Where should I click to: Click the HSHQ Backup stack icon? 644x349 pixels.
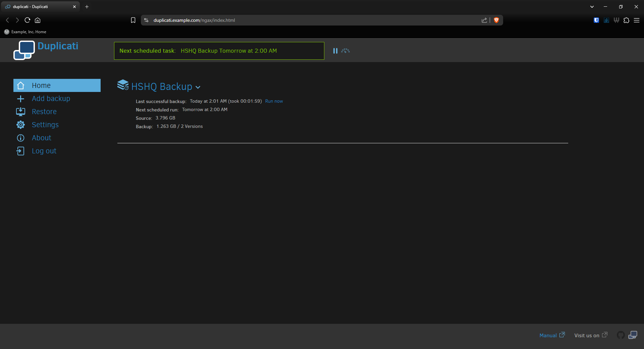(123, 85)
